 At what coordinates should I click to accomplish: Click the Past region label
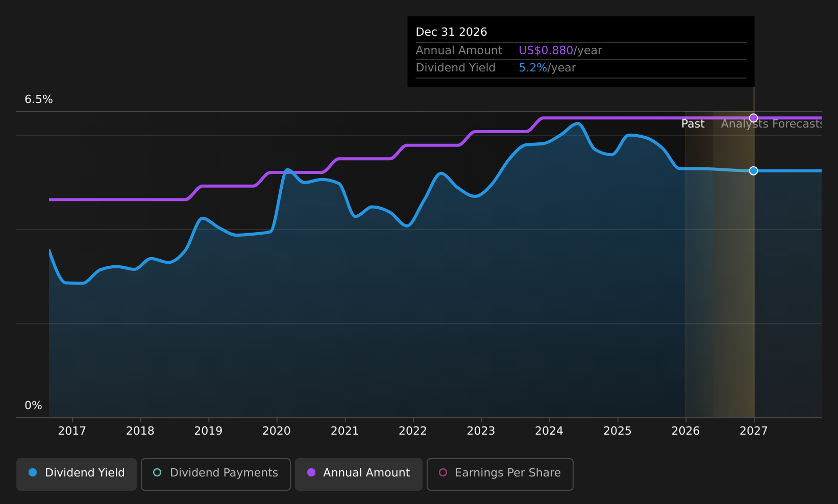(693, 124)
